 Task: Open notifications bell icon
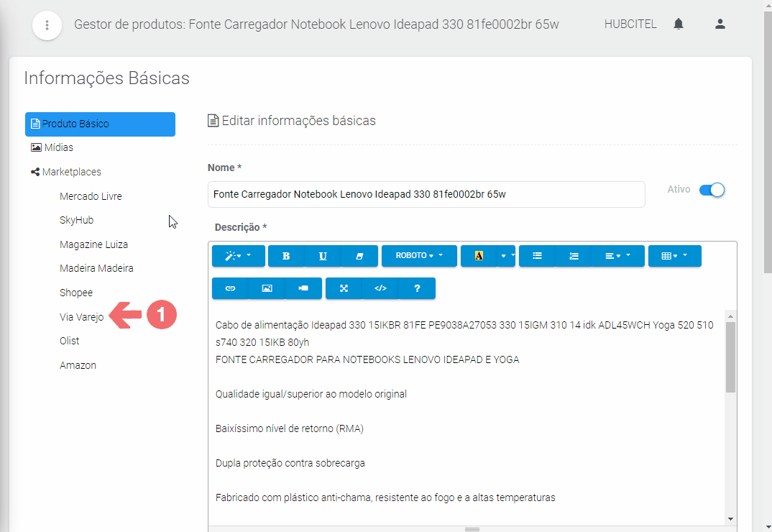tap(679, 24)
